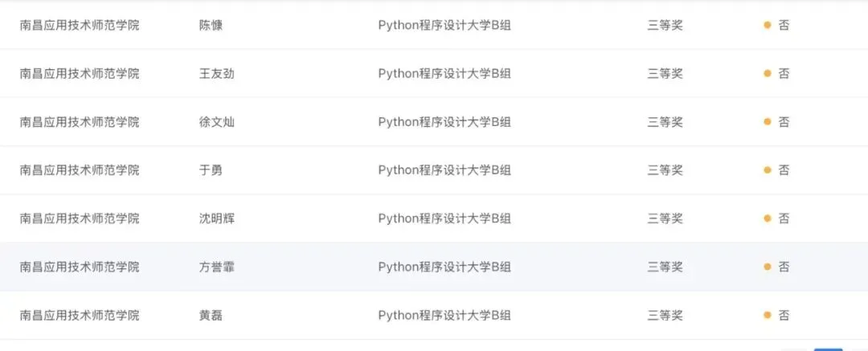
Task: Click the orange status dot in 王友劲's row
Action: [x=768, y=73]
